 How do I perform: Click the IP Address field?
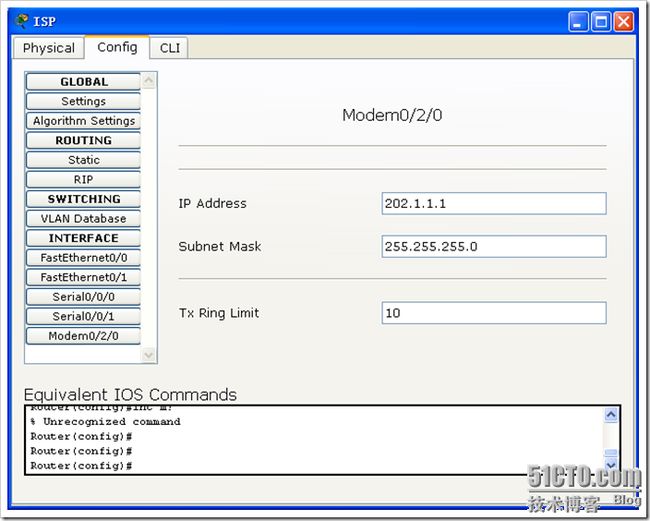(x=494, y=204)
